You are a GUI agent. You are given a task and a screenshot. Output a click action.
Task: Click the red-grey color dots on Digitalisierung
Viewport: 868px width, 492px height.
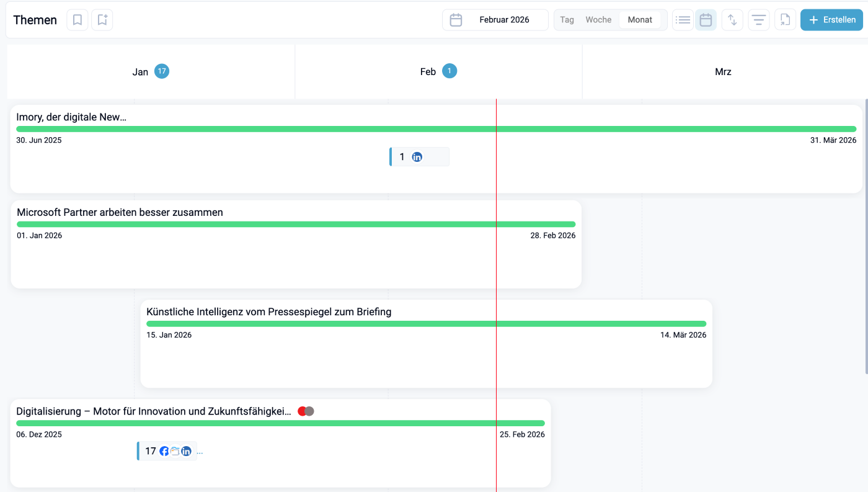click(306, 411)
